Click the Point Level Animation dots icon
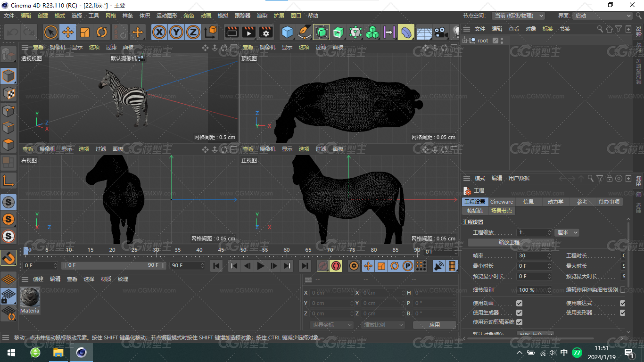The image size is (644, 362). (x=421, y=266)
